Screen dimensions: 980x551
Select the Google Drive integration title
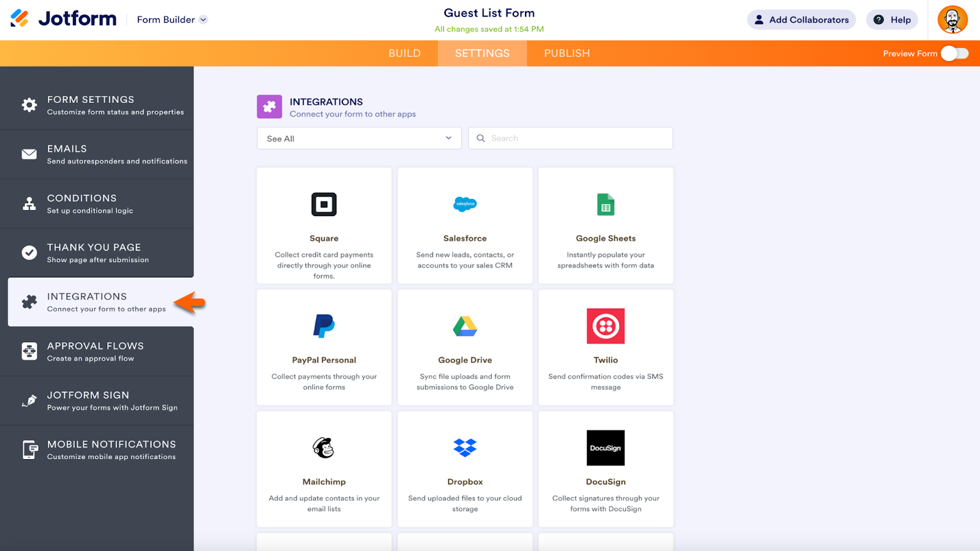pyautogui.click(x=465, y=360)
